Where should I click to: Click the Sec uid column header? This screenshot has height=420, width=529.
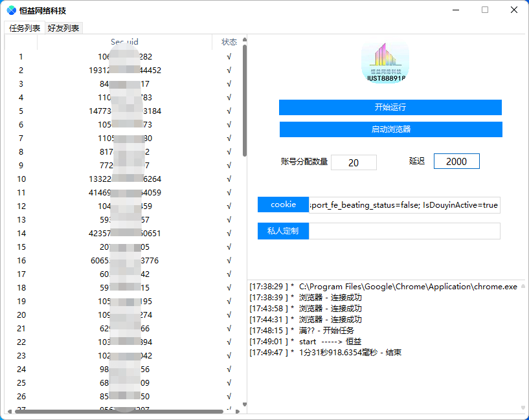tap(124, 41)
